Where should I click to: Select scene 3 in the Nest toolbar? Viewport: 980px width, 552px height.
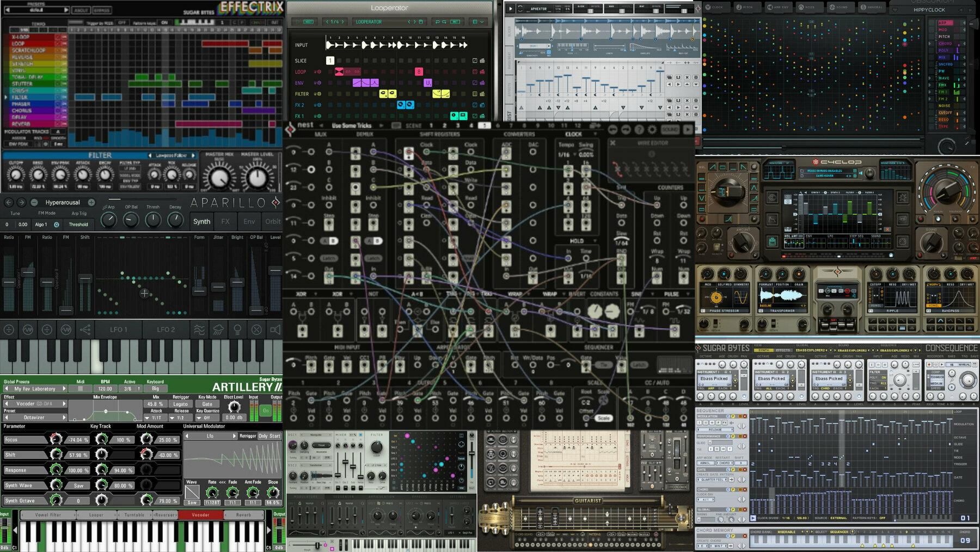tap(458, 125)
